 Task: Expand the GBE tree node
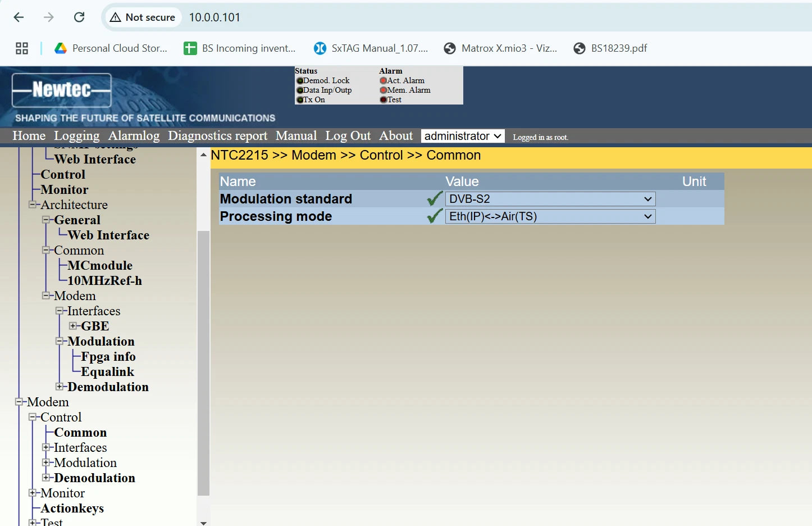tap(73, 326)
